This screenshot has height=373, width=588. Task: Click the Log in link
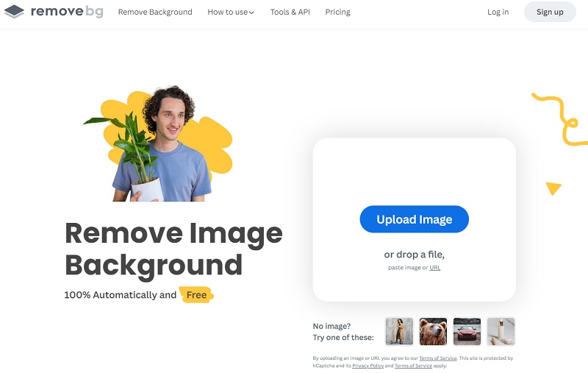coord(498,12)
